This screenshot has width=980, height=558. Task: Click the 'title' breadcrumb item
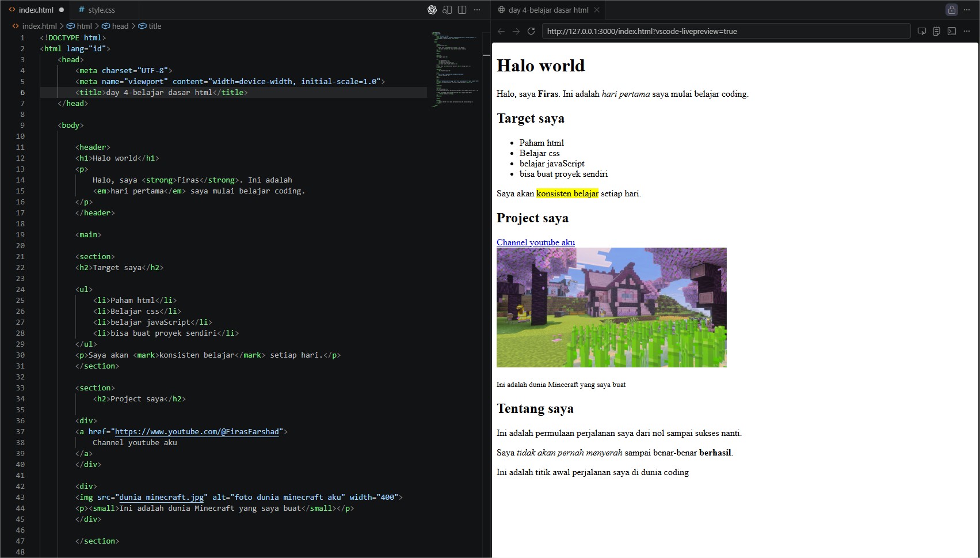(154, 26)
